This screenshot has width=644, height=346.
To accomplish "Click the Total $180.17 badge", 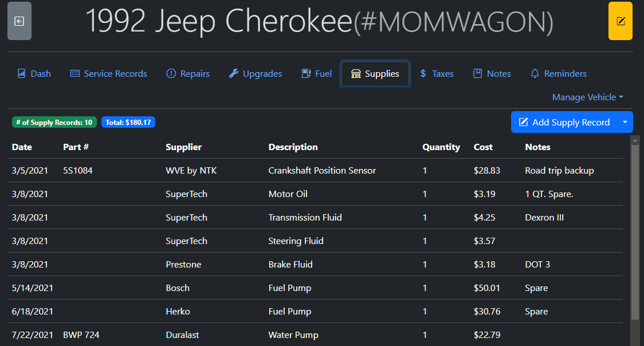I will (128, 123).
